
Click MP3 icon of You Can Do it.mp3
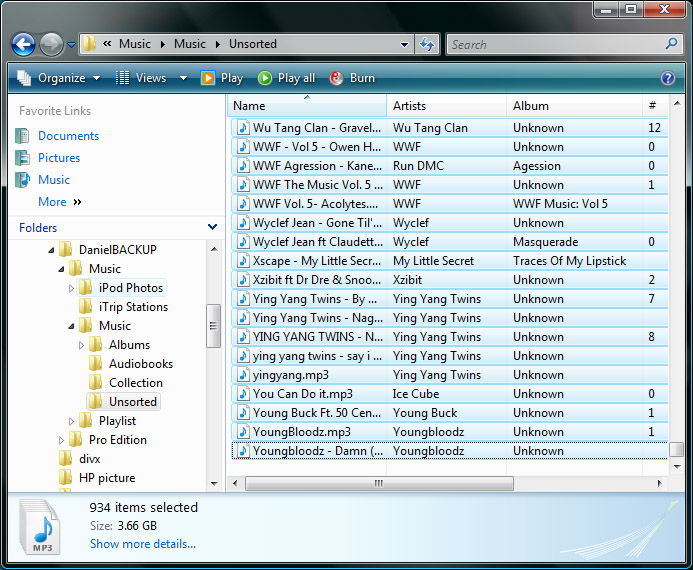point(242,394)
